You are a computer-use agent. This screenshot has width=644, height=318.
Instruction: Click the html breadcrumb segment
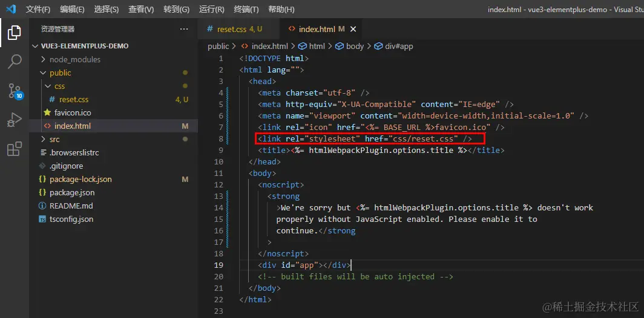[x=312, y=47]
